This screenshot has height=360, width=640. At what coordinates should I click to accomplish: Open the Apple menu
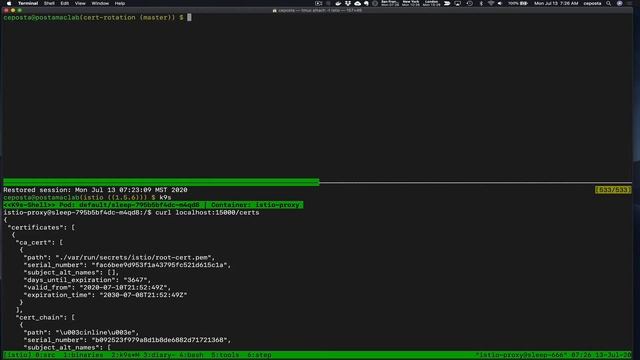tap(9, 3)
